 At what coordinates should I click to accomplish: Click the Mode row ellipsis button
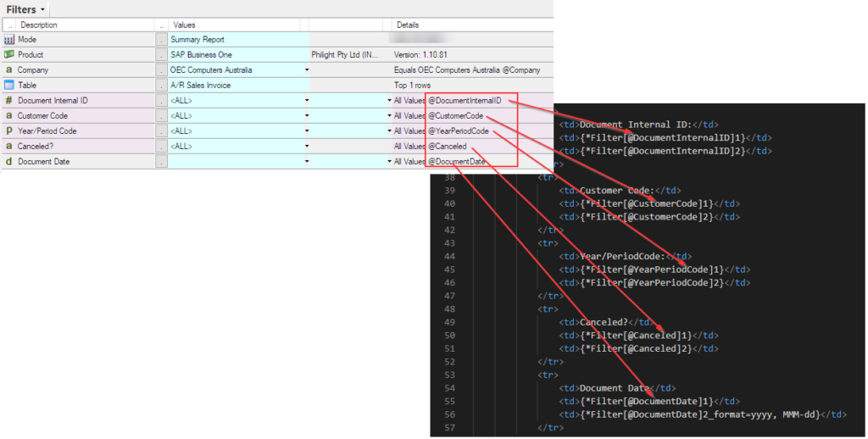[x=161, y=39]
